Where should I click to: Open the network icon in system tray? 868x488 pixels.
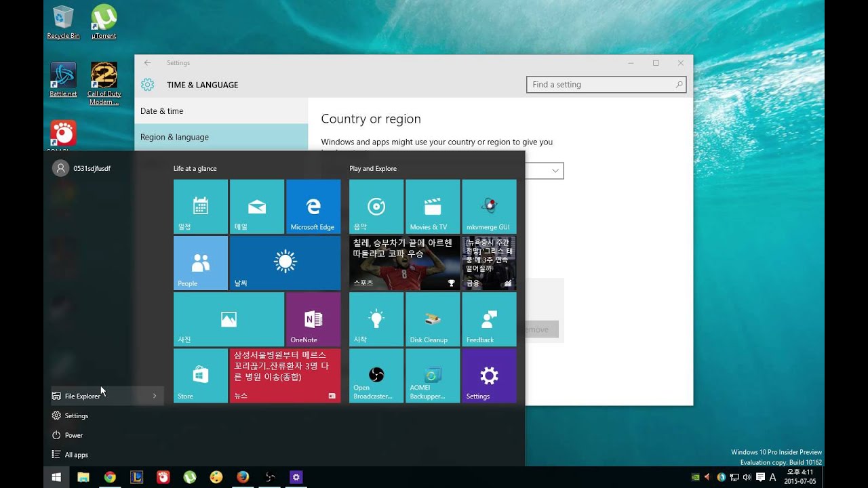[734, 477]
